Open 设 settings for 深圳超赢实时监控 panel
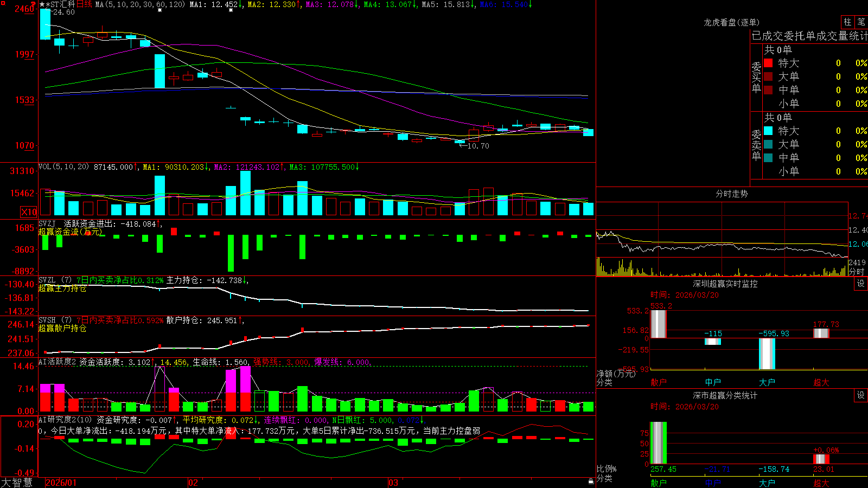Image resolution: width=868 pixels, height=488 pixels. (861, 284)
